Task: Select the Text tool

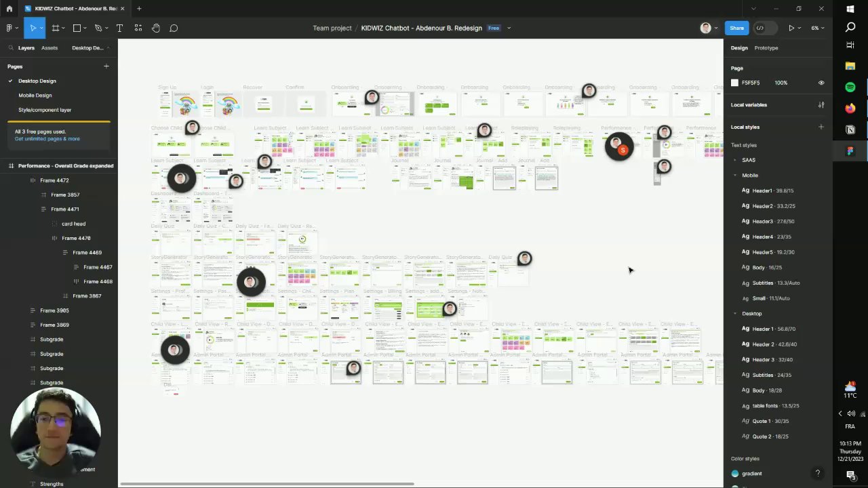Action: (119, 28)
